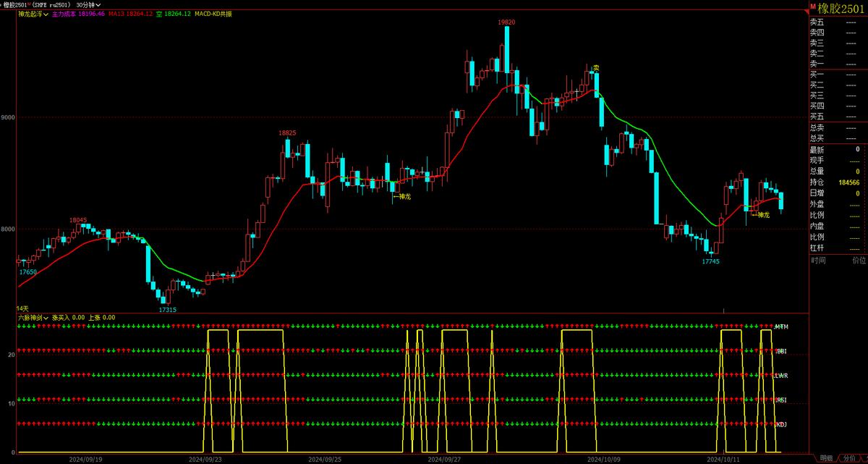
Task: Click the 14天 period label
Action: [x=22, y=308]
